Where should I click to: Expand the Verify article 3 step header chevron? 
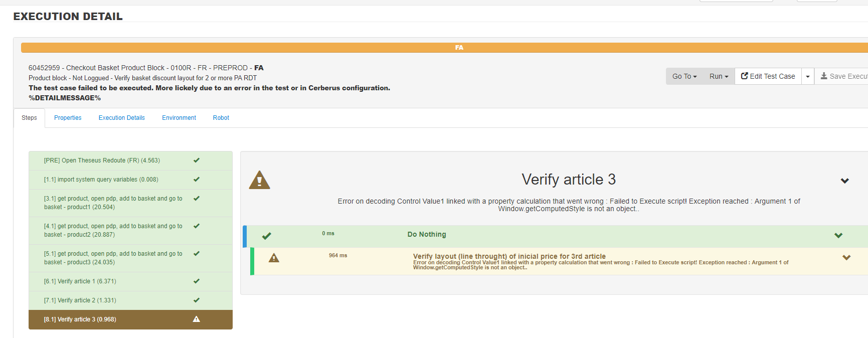[x=845, y=181]
